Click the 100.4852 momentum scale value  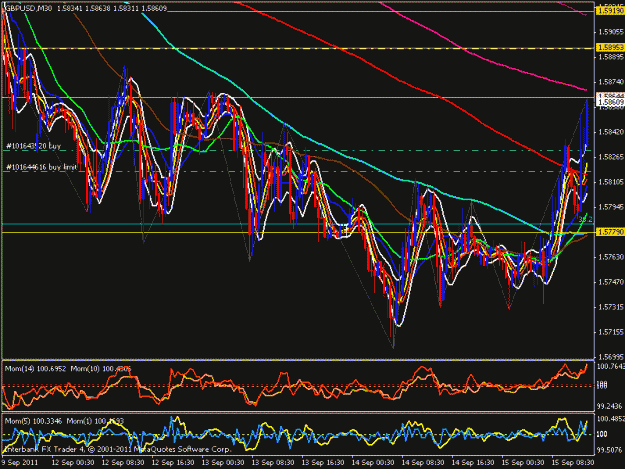tap(611, 419)
